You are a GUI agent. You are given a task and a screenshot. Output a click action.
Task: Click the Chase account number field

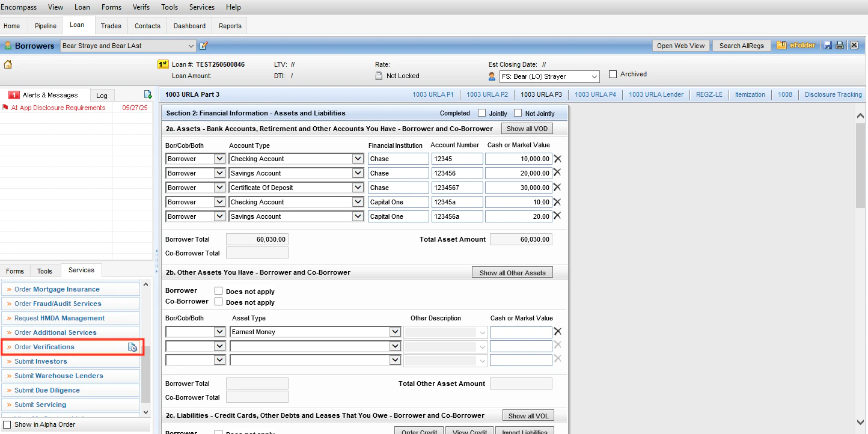click(457, 158)
